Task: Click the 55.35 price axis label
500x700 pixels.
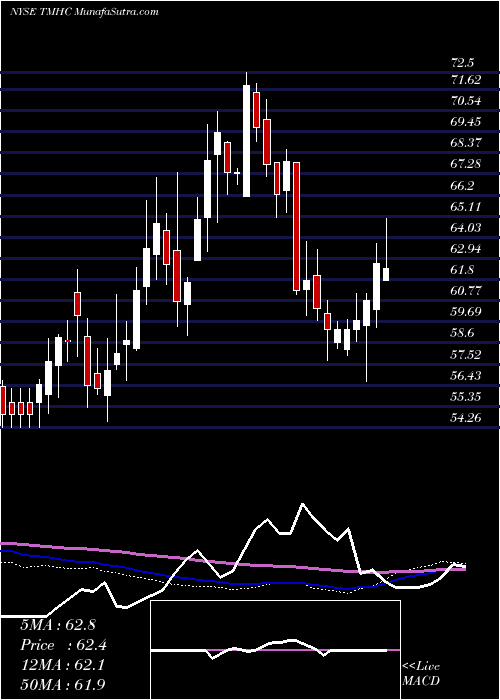Action: (466, 396)
